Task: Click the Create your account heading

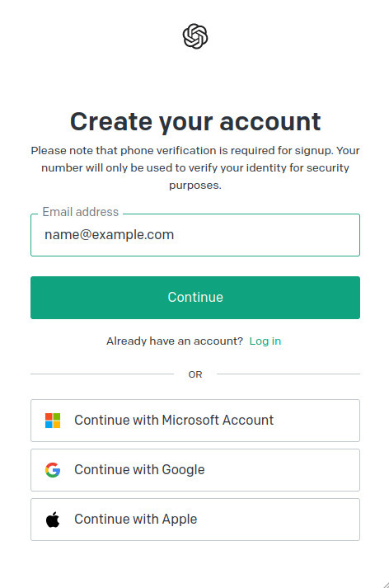Action: [195, 121]
